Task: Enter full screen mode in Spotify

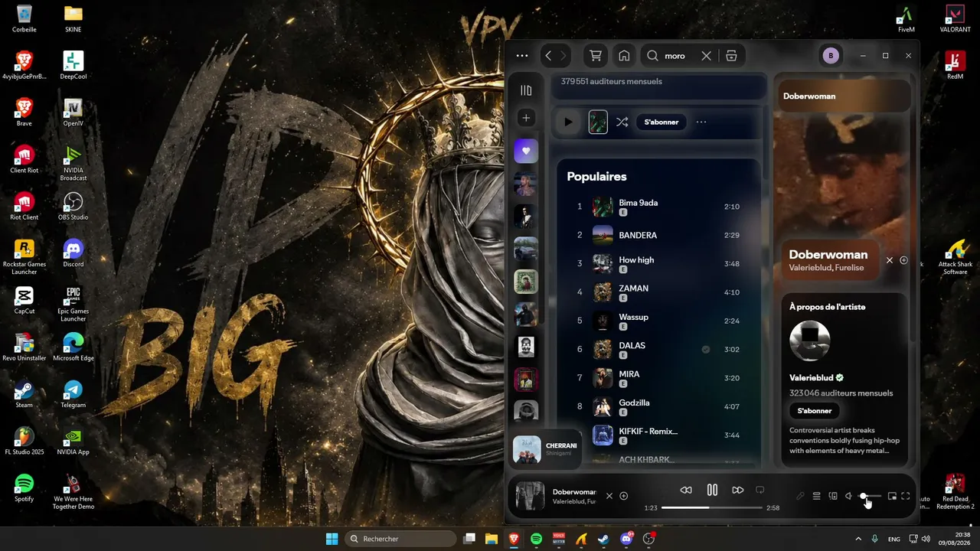Action: (x=906, y=496)
